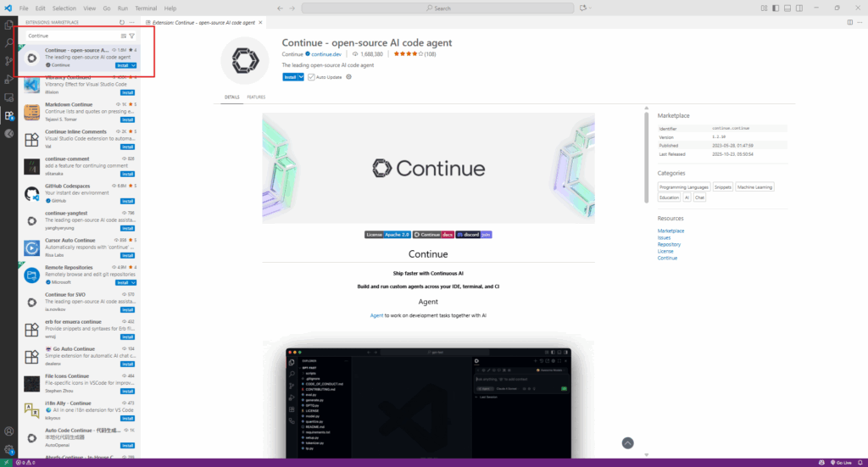Image resolution: width=868 pixels, height=467 pixels.
Task: Open the extension filter funnel icon
Action: click(x=131, y=36)
